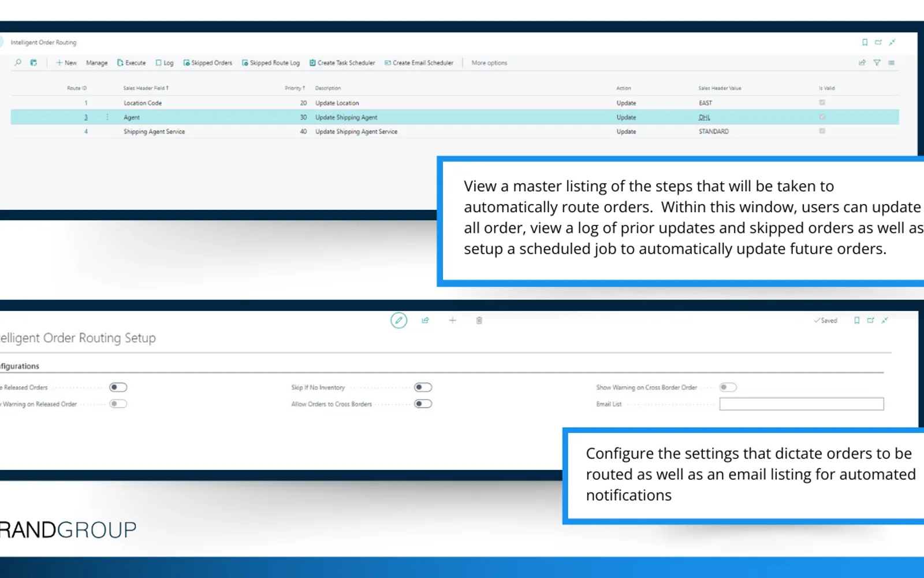This screenshot has width=924, height=578.
Task: Run the Execute action
Action: tap(131, 62)
